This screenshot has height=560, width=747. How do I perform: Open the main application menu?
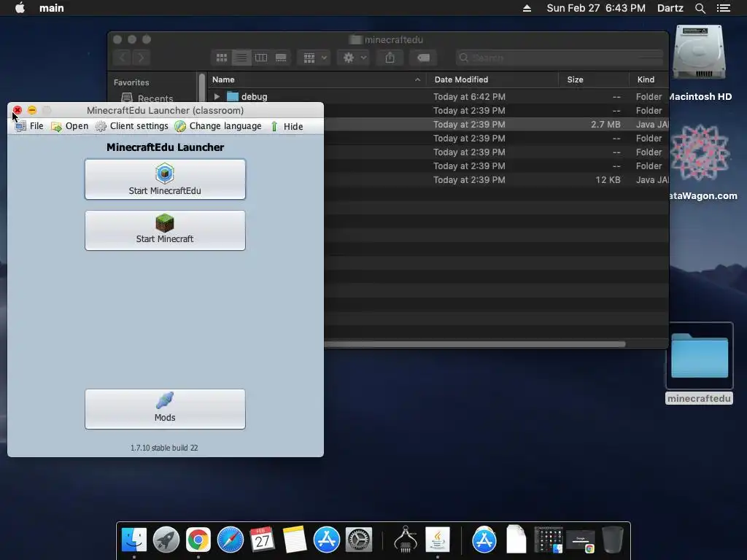[52, 8]
